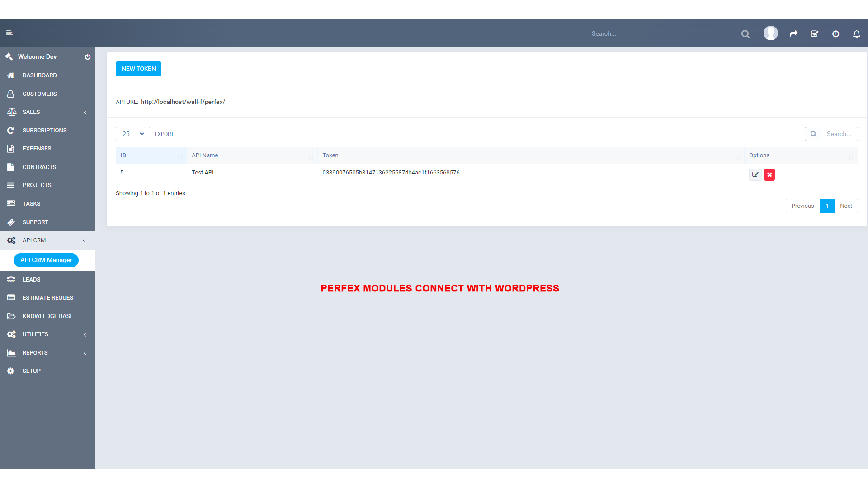Click the share arrow icon in header
The height and width of the screenshot is (488, 868).
click(793, 34)
